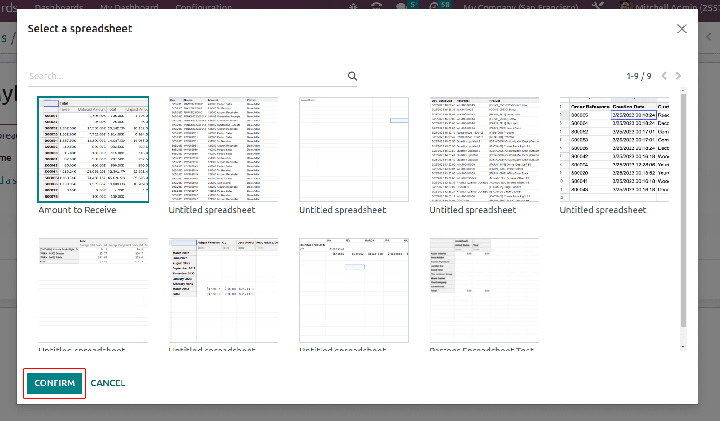Select the Partner Spreadsheet Test thumbnail
This screenshot has width=720, height=421.
[x=484, y=290]
